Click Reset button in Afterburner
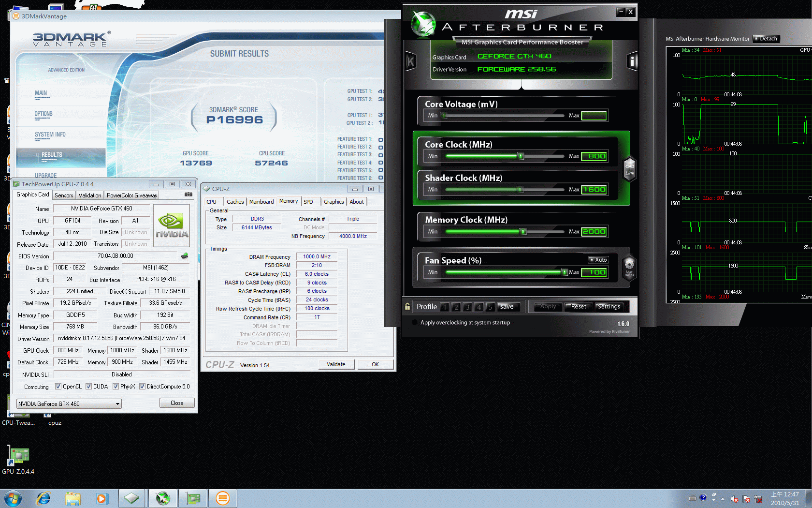812x508 pixels. click(579, 306)
